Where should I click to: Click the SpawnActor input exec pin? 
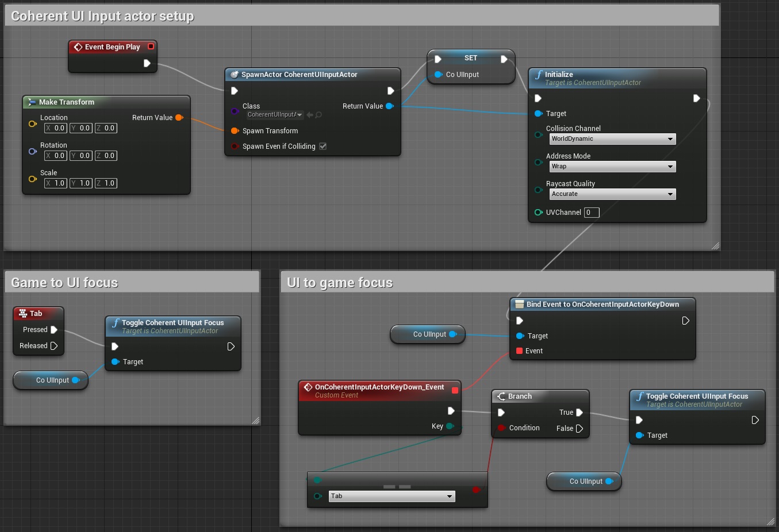pos(235,91)
